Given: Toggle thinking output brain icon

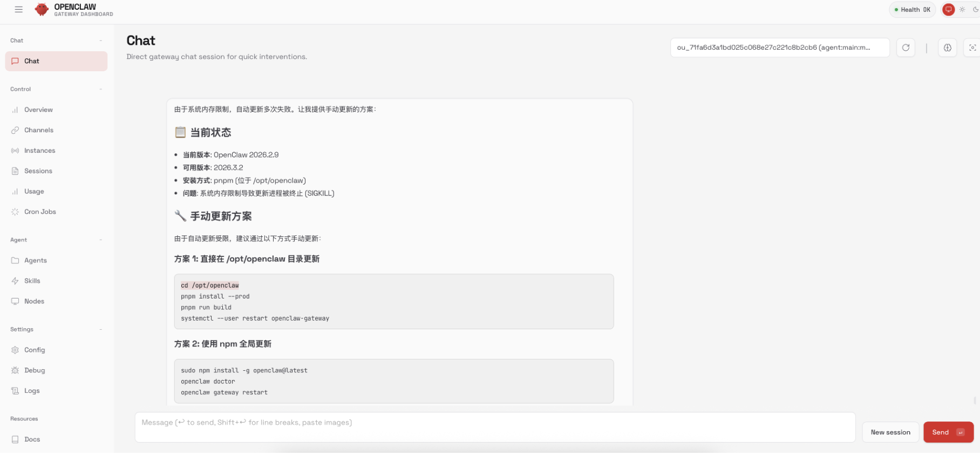Looking at the screenshot, I should tap(947, 47).
